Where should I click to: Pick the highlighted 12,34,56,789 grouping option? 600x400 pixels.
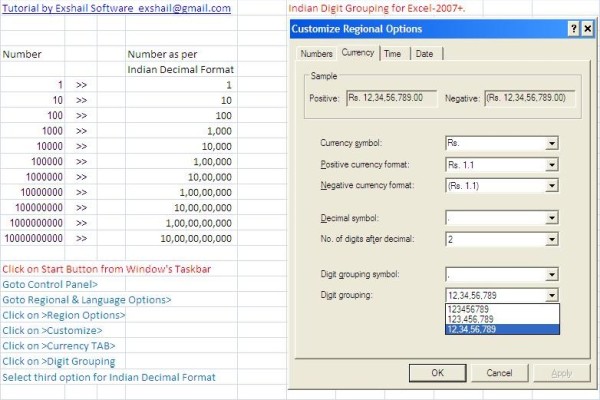500,330
